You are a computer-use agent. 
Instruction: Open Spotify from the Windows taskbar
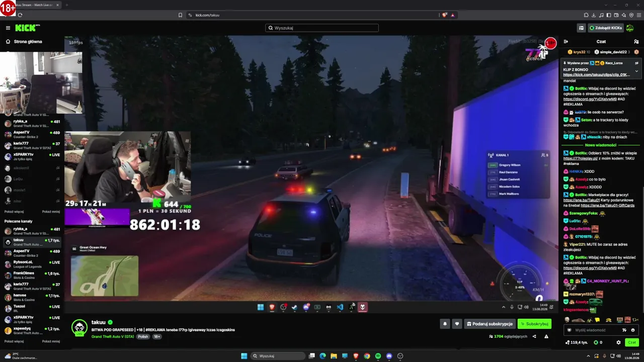378,356
